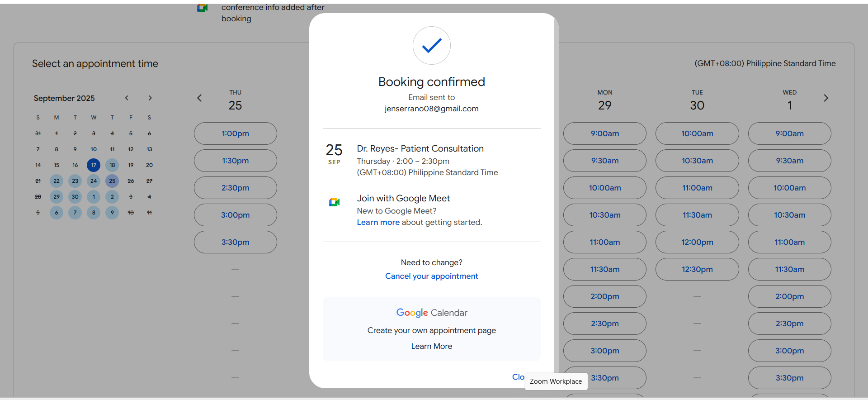Go to next month in mini calendar
Viewport: 868px width, 400px height.
[x=150, y=98]
